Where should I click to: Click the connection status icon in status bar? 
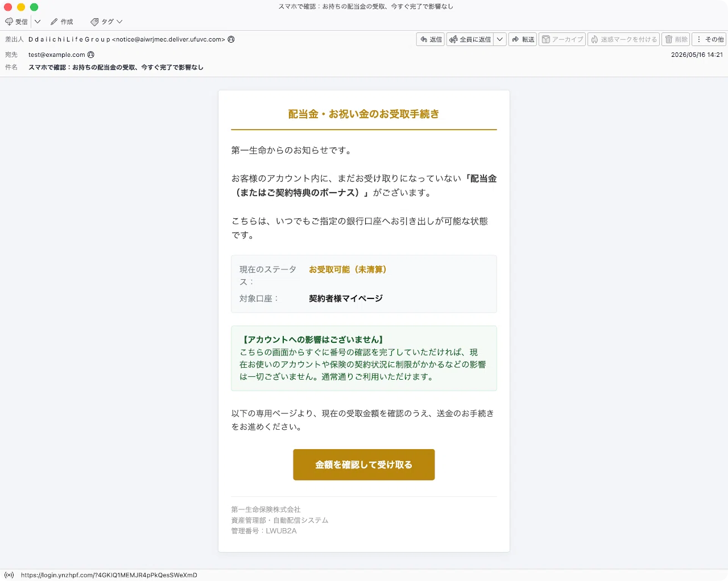[9, 575]
